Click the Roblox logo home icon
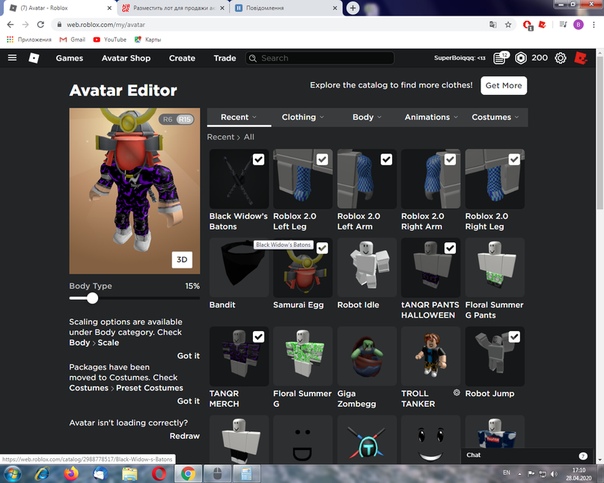The width and height of the screenshot is (604, 483). (x=34, y=58)
